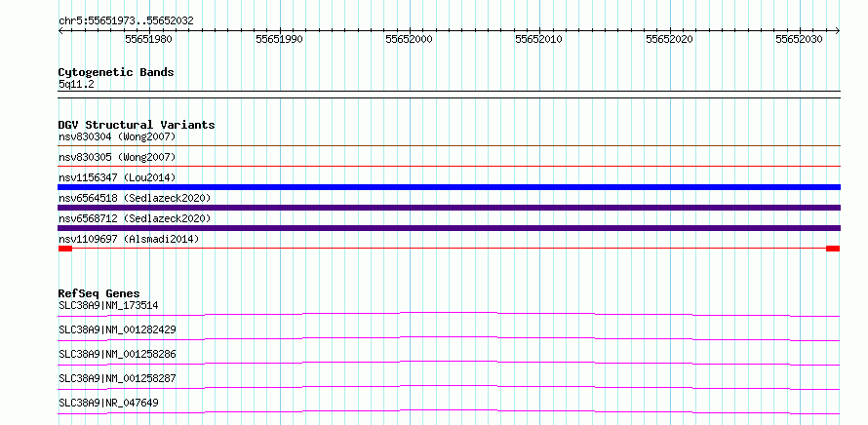Click the blue bar of nsv1156347

(x=449, y=187)
